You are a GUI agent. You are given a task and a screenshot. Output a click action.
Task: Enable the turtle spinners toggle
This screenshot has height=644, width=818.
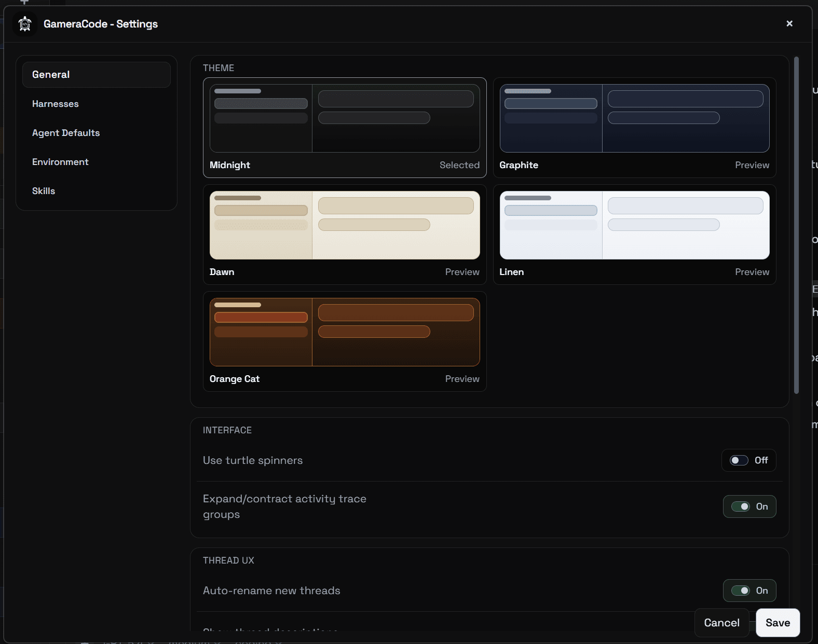point(749,460)
